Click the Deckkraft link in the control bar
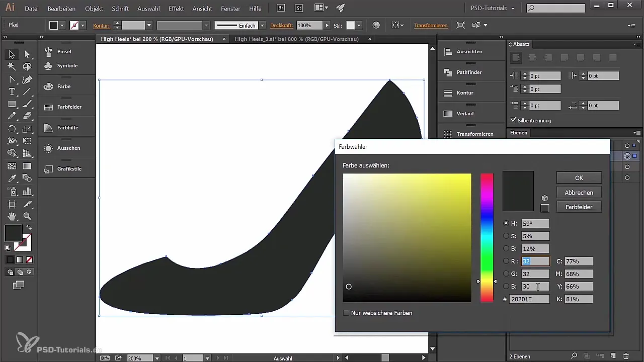 tap(282, 25)
